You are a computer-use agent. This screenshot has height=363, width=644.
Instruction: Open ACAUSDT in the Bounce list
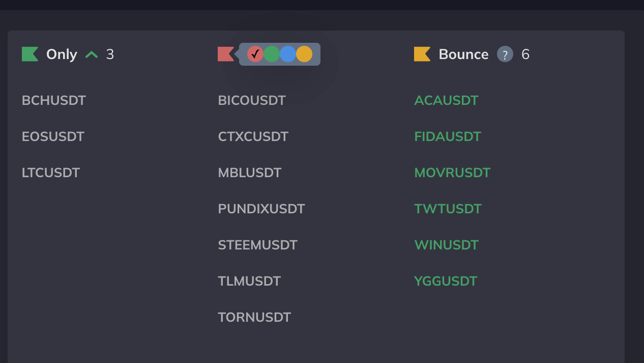(x=446, y=100)
